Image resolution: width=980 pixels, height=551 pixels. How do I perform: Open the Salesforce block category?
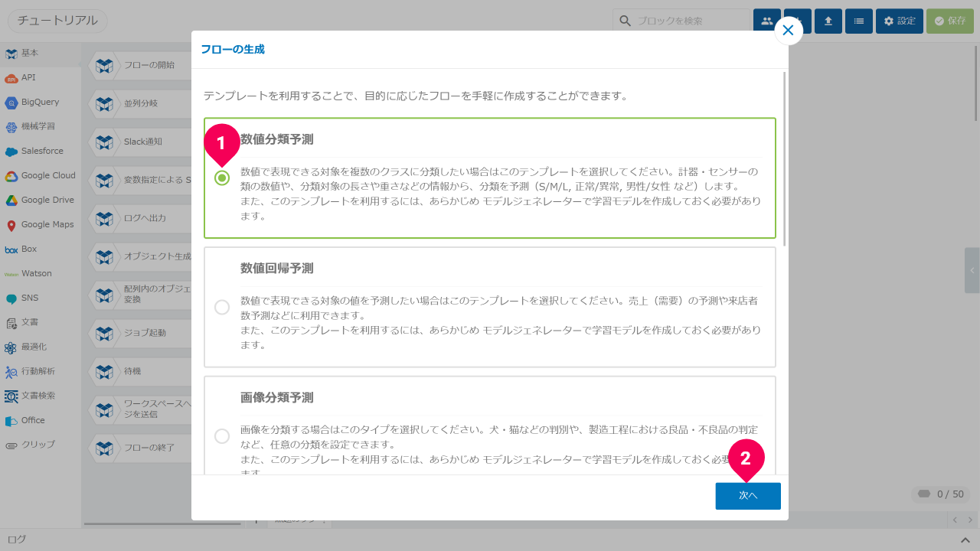click(11, 152)
